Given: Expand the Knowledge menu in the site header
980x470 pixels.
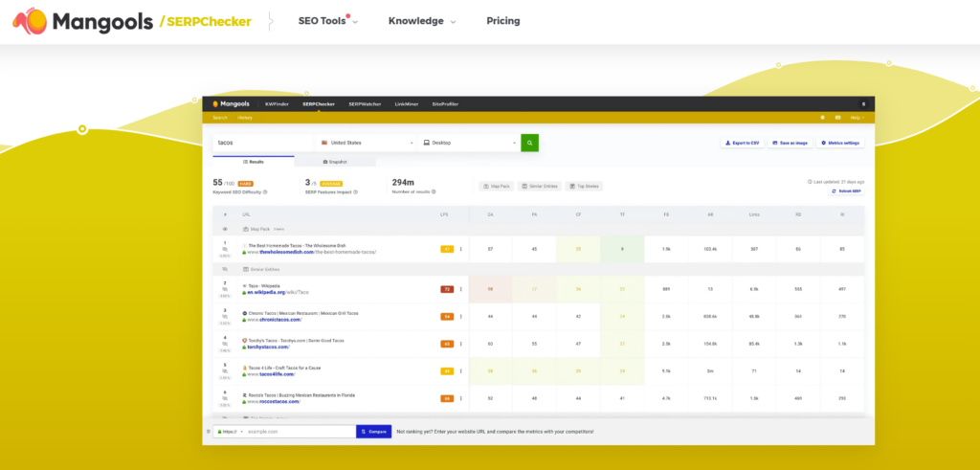Looking at the screenshot, I should pos(421,21).
